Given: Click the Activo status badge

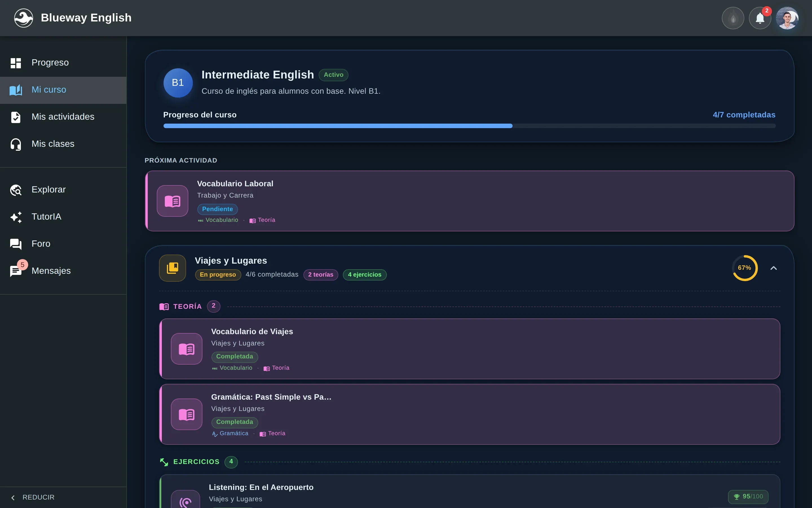Looking at the screenshot, I should pos(333,75).
